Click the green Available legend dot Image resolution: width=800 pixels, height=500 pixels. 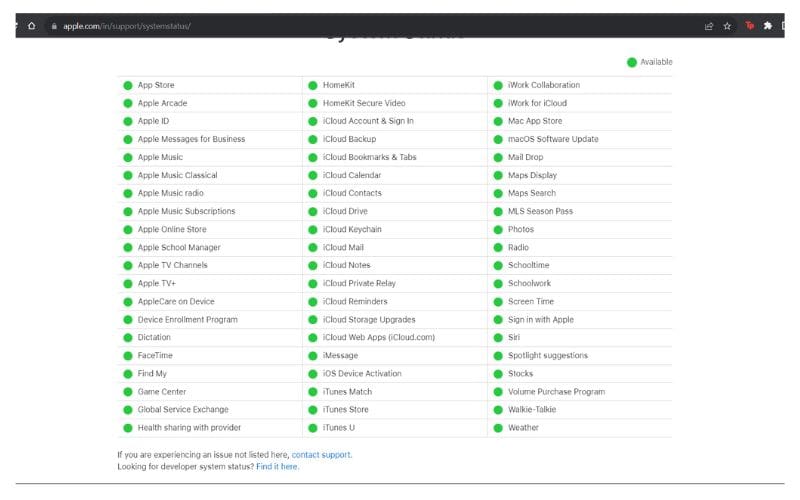pyautogui.click(x=631, y=62)
